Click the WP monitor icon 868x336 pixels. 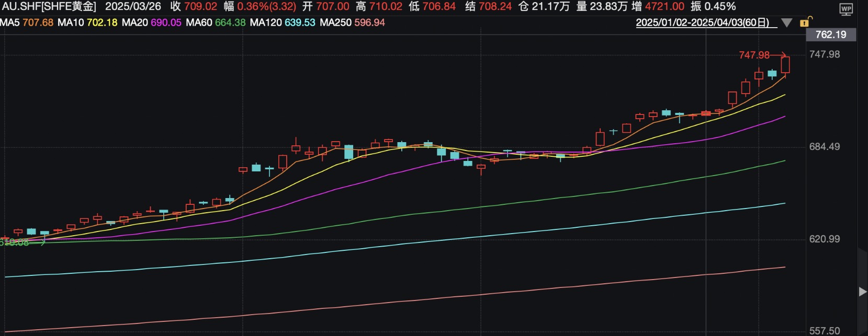[846, 9]
